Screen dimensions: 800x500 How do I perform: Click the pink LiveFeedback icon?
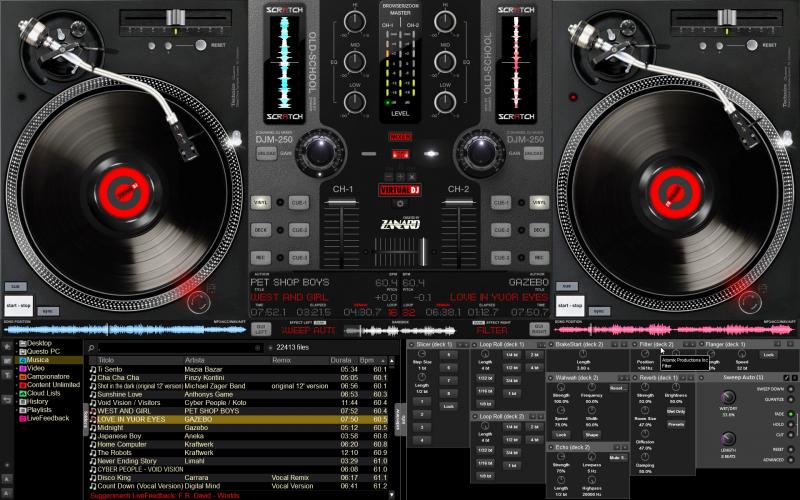[x=22, y=418]
